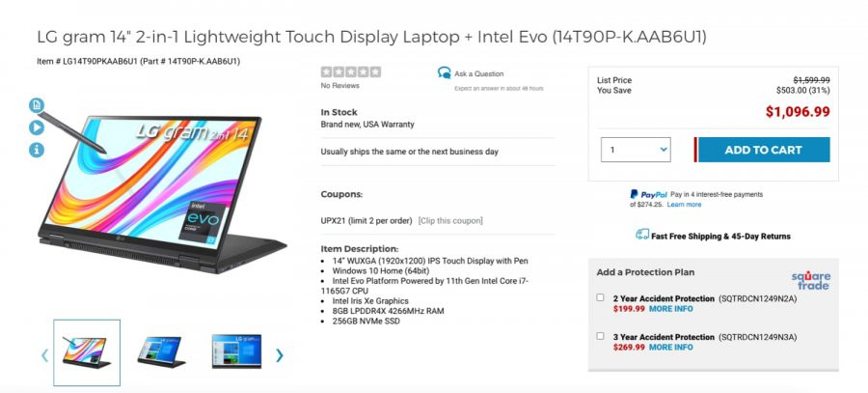Open PayPal Learn more link
The height and width of the screenshot is (393, 868).
tap(684, 205)
